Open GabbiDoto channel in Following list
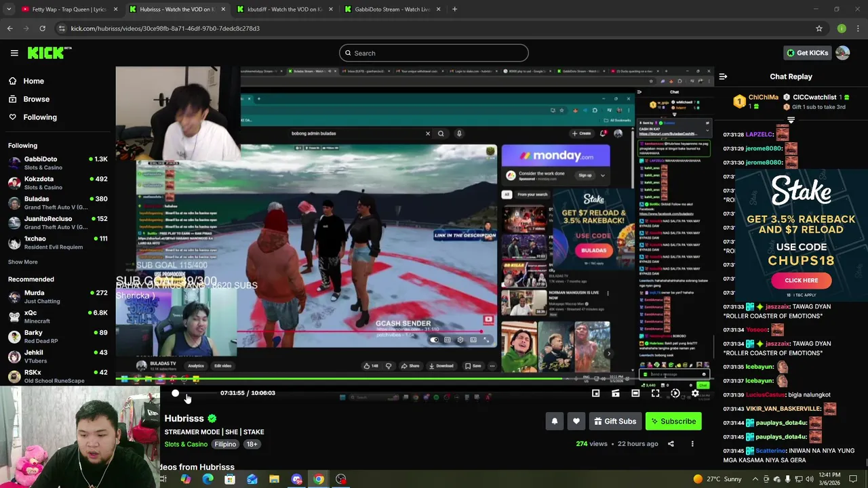868x488 pixels. click(x=58, y=163)
